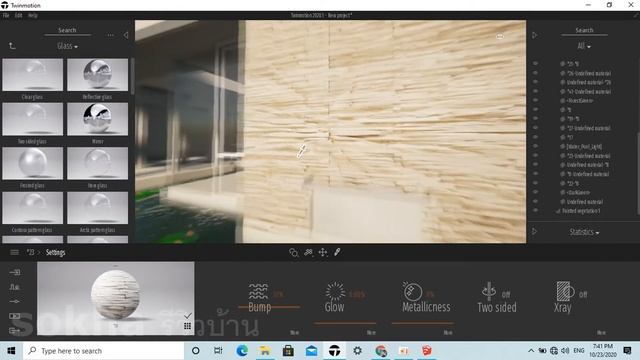640x360 pixels.
Task: Click the eye view icon in viewport
Action: [x=500, y=36]
